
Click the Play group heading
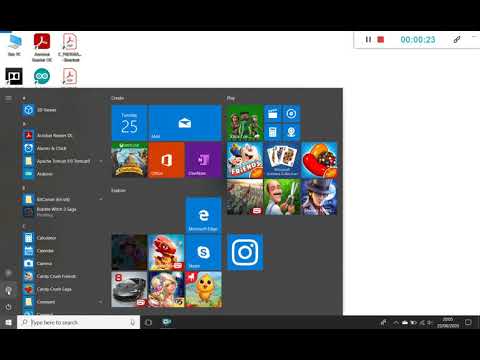(231, 98)
